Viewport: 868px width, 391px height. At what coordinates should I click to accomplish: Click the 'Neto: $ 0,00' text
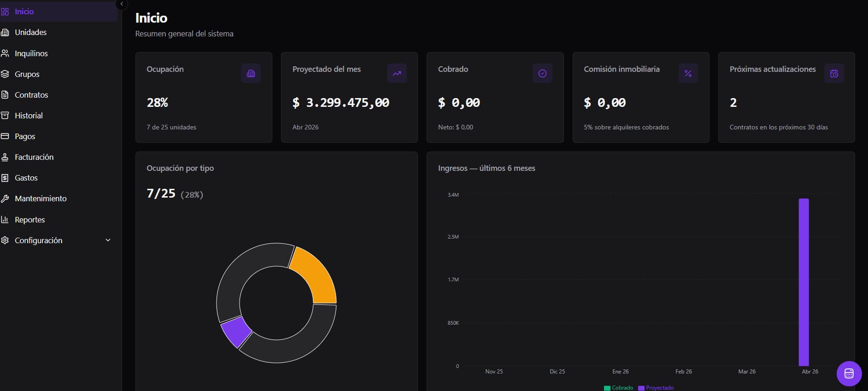tap(456, 127)
